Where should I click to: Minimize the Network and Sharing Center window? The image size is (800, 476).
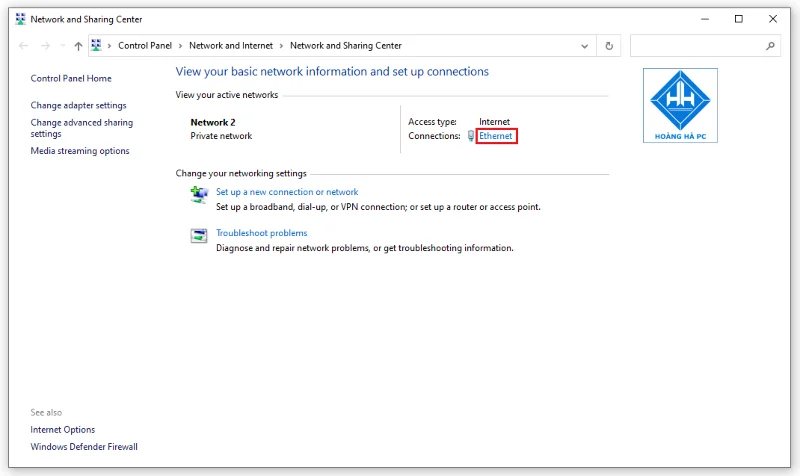tap(705, 19)
